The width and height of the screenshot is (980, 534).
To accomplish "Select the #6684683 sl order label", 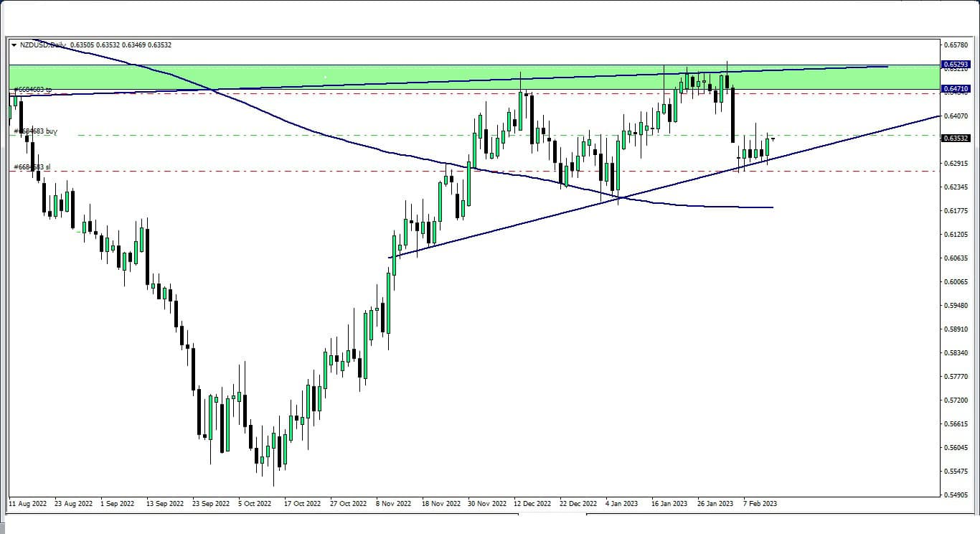I will tap(32, 167).
